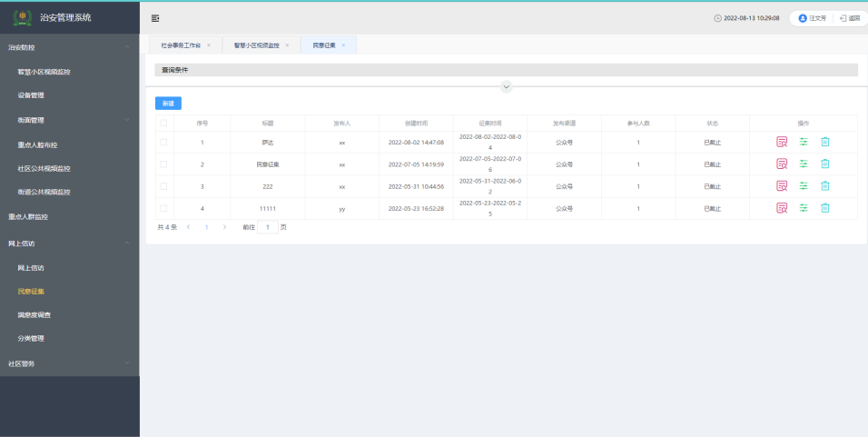Close the 智慧小区视频监控 tab
This screenshot has width=868, height=437.
(x=287, y=45)
